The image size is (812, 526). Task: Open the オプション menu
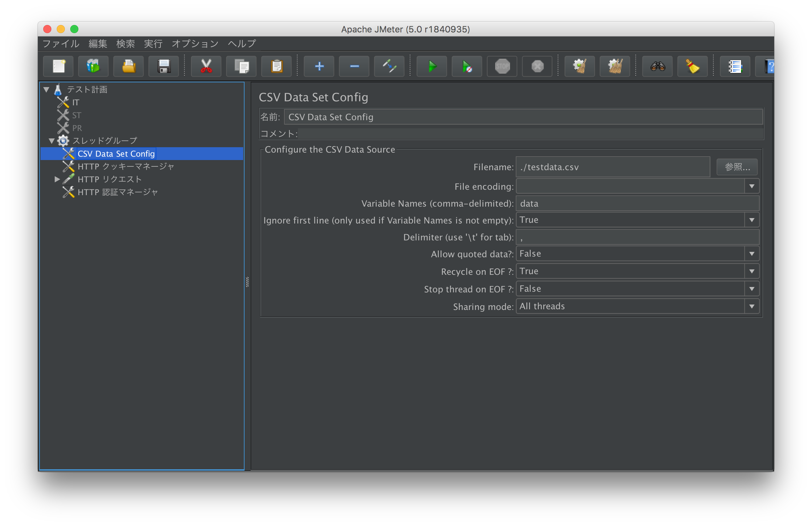[x=195, y=44]
